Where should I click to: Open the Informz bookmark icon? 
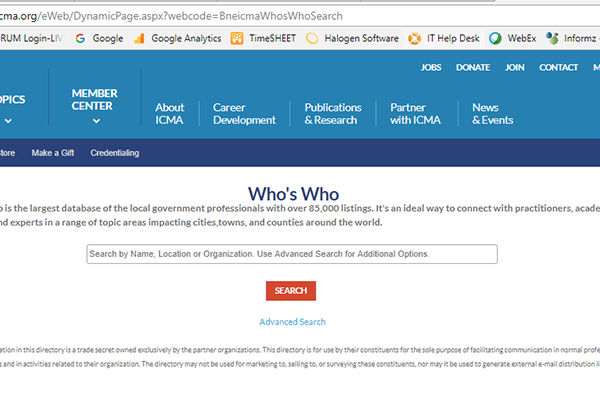coord(552,38)
